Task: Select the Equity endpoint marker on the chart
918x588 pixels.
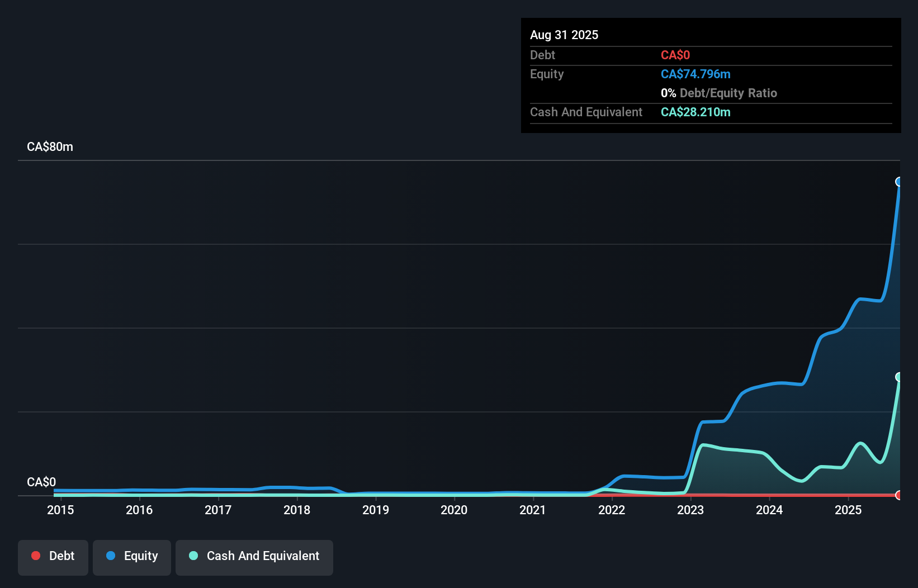Action: pos(899,181)
